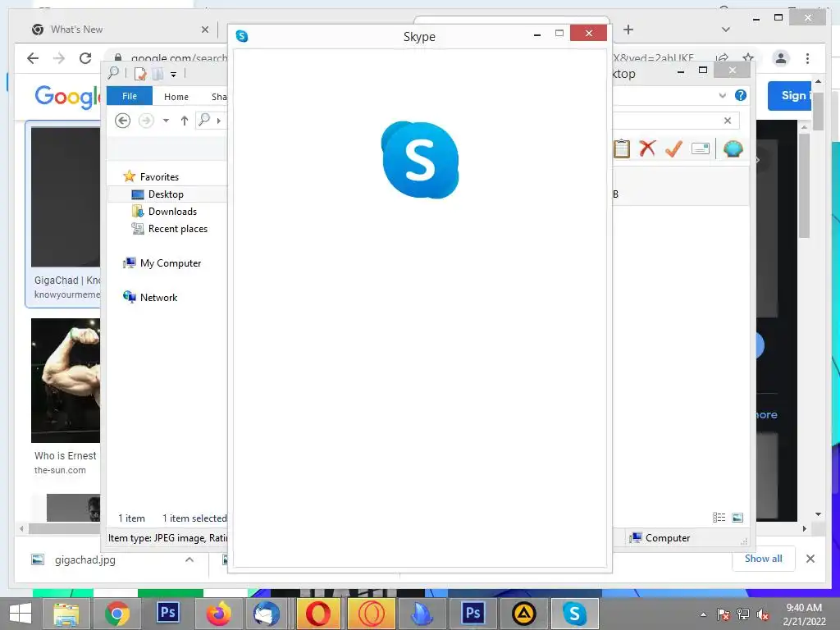The height and width of the screenshot is (630, 840).
Task: Open the blue shark-fin app on the taskbar
Action: 422,614
